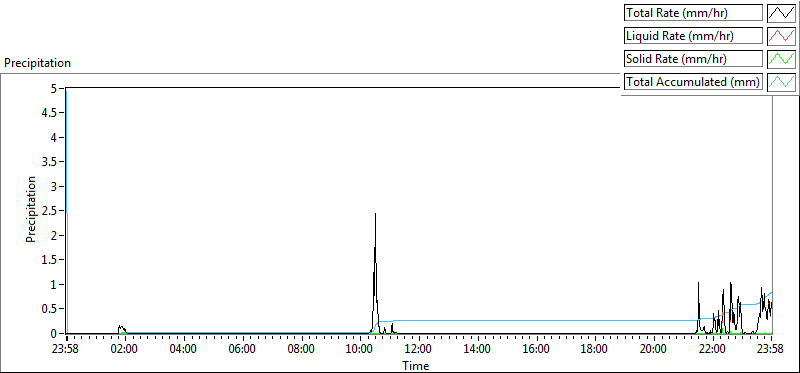800x373 pixels.
Task: Click the Liquid Rate red line sample icon
Action: pyautogui.click(x=782, y=36)
